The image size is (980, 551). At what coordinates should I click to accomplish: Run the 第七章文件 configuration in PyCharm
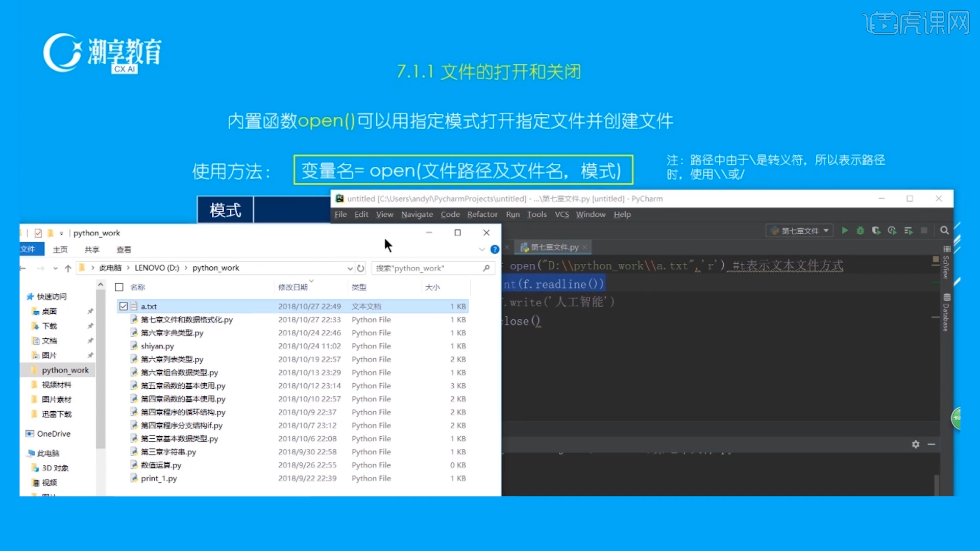(x=845, y=231)
